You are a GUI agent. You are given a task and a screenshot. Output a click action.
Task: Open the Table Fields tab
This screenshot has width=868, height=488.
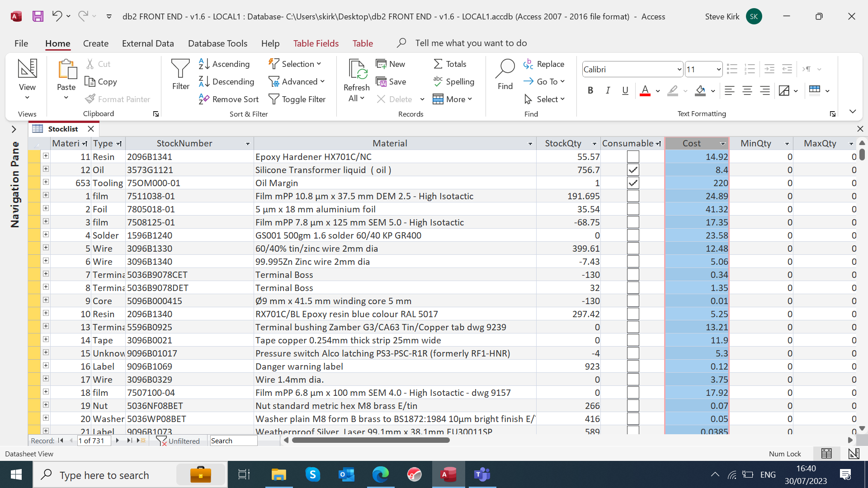coord(316,43)
